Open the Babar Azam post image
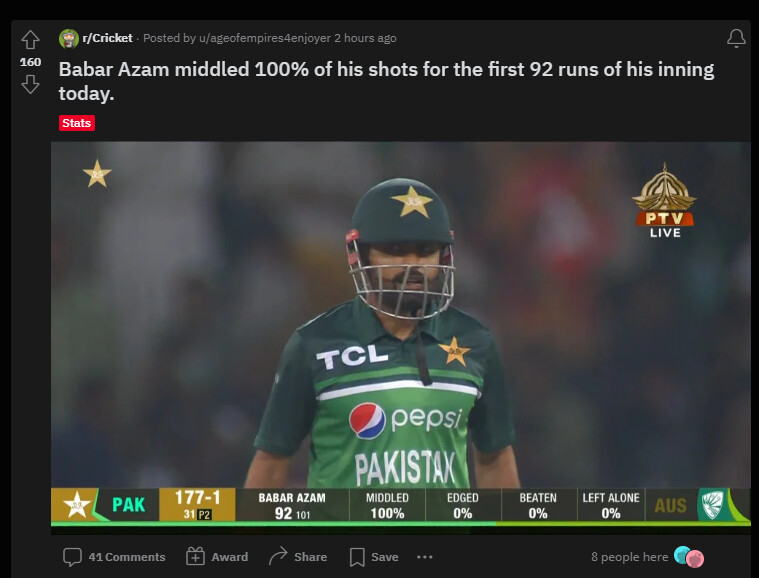 (x=400, y=337)
